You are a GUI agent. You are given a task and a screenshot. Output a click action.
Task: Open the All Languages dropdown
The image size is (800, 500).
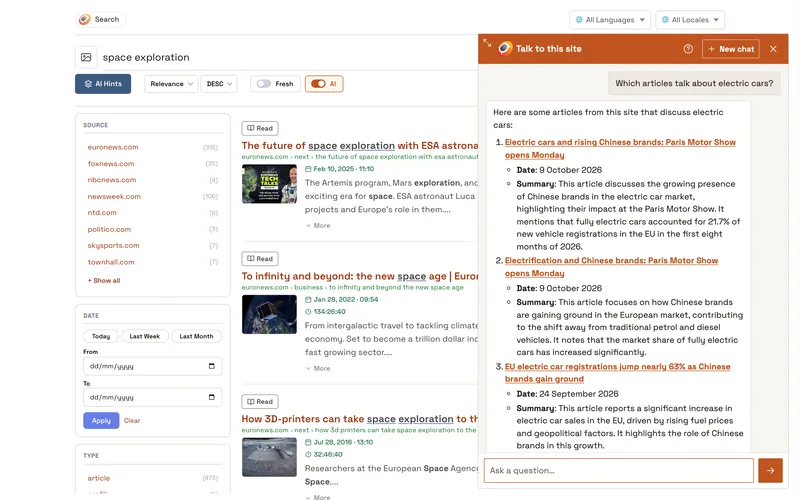[610, 20]
